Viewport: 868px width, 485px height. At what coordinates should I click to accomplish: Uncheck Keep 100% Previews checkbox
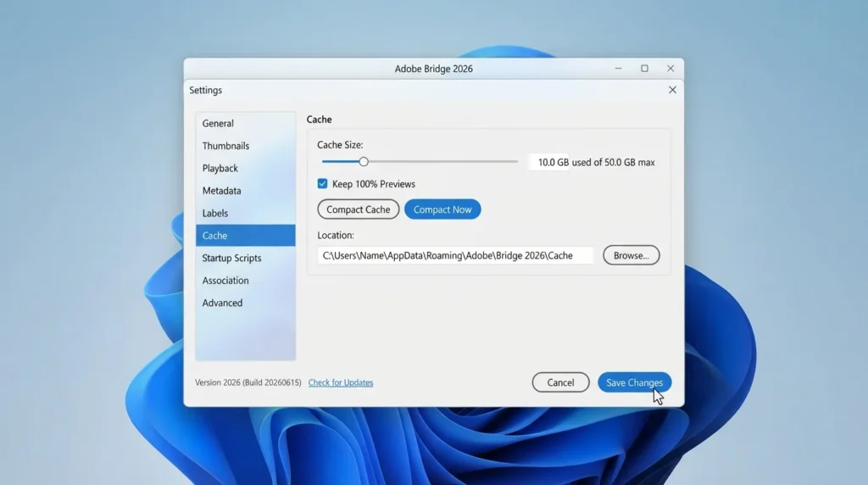point(322,184)
